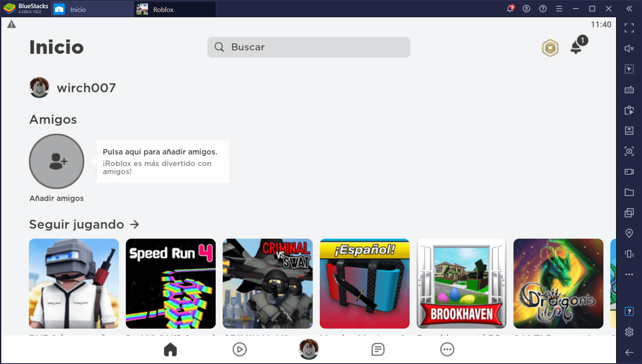Open BlueStacks settings gear

pos(629,332)
